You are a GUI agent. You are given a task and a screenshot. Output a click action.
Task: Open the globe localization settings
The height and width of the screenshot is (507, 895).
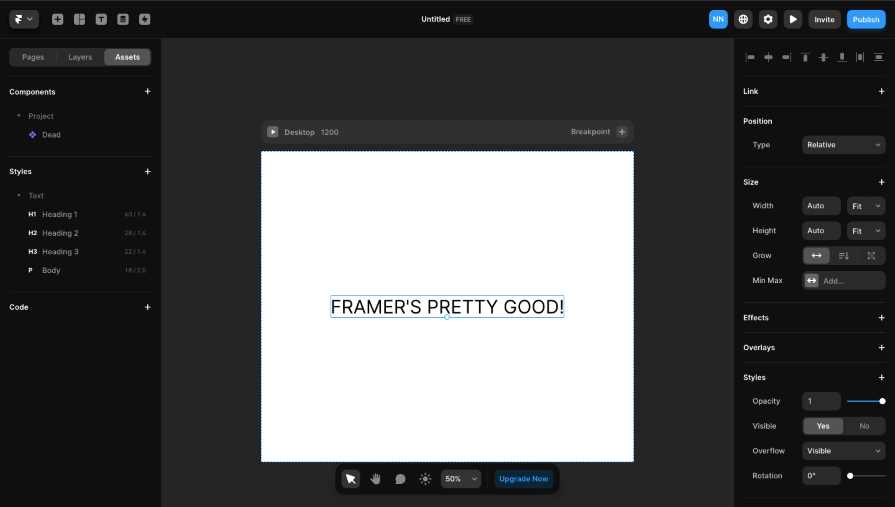(x=743, y=19)
